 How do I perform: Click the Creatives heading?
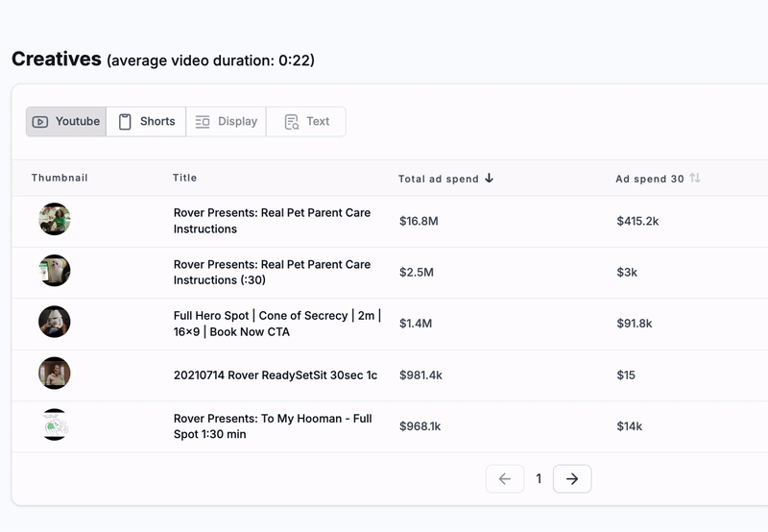57,60
